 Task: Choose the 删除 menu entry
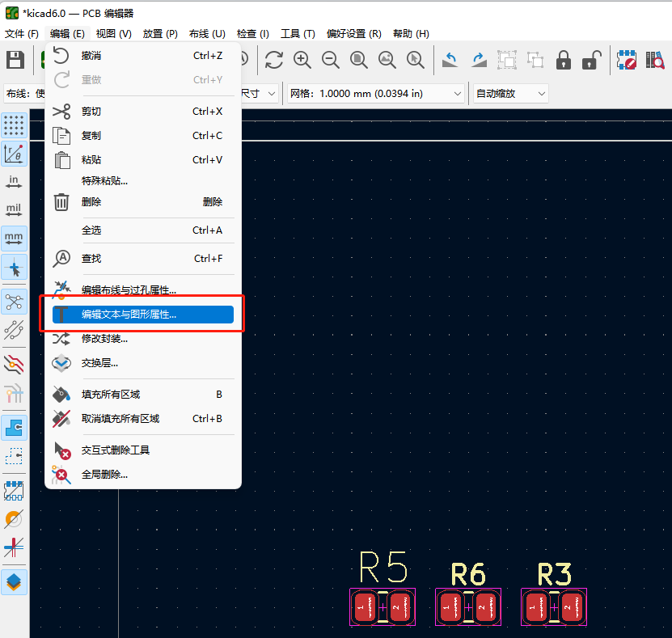coord(143,202)
